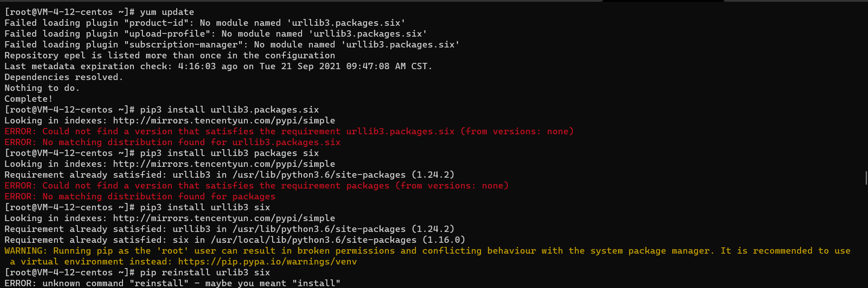The height and width of the screenshot is (288, 868).
Task: Click the red 'No matching distribution found for packages' error
Action: (x=140, y=197)
